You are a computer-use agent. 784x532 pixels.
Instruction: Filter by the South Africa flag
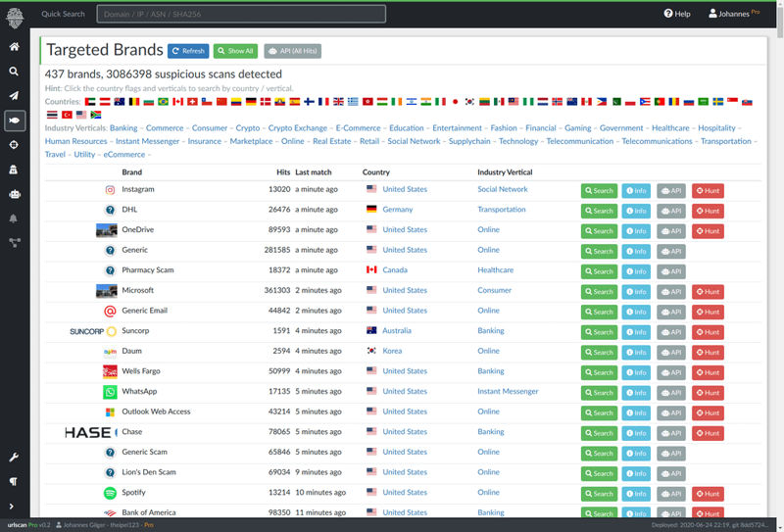click(96, 115)
